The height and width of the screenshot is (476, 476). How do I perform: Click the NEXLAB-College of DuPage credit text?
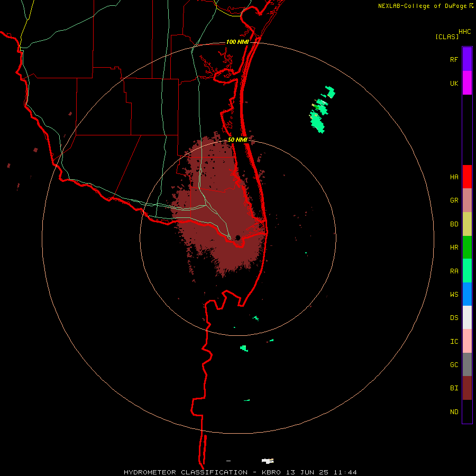pyautogui.click(x=422, y=6)
